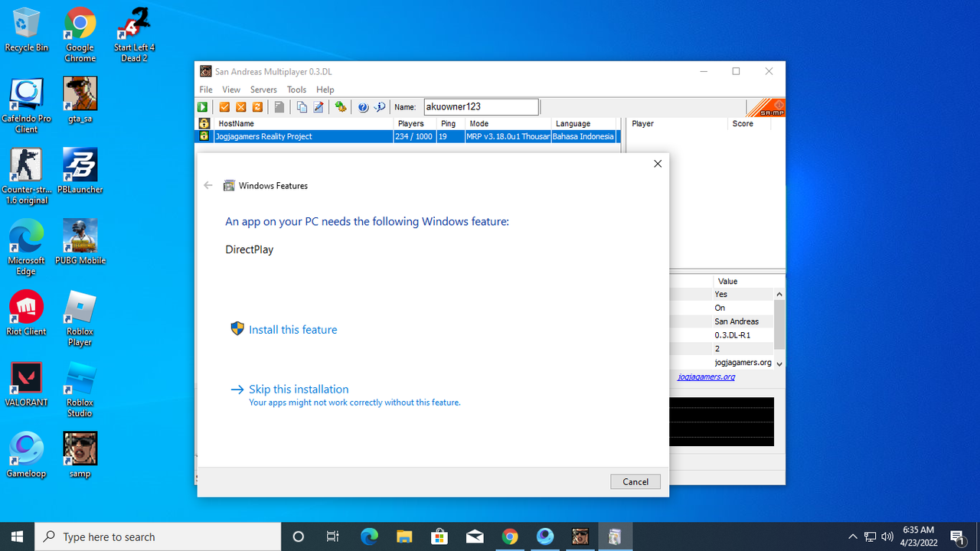The height and width of the screenshot is (551, 980).
Task: Close the Windows Features dialog
Action: pos(657,164)
